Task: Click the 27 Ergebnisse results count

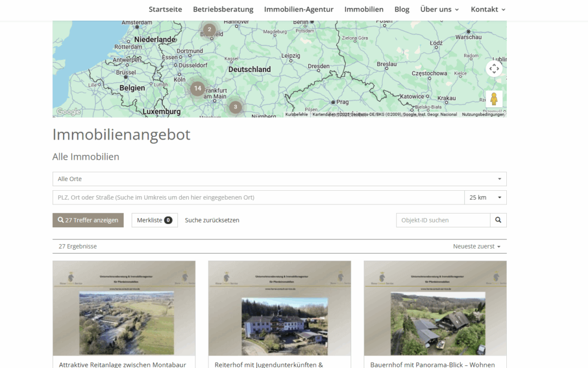Action: tap(78, 246)
